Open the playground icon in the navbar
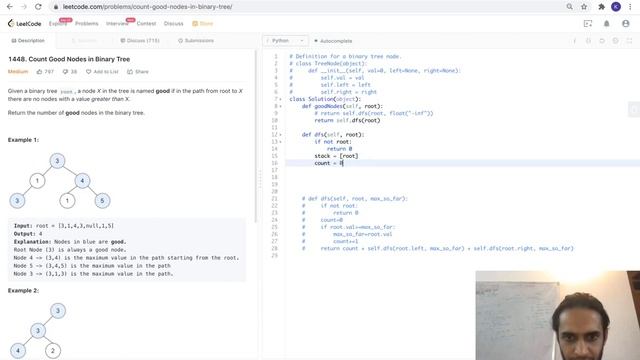The height and width of the screenshot is (360, 640). 588,24
